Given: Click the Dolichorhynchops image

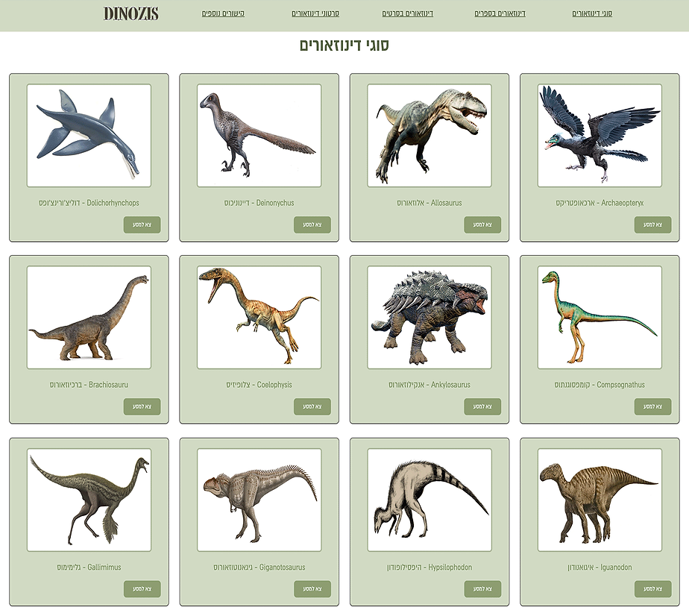Looking at the screenshot, I should point(89,135).
